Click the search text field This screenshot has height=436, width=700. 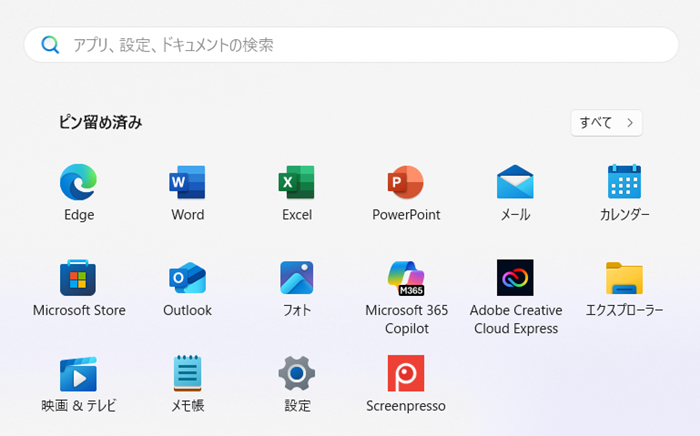pos(360,45)
